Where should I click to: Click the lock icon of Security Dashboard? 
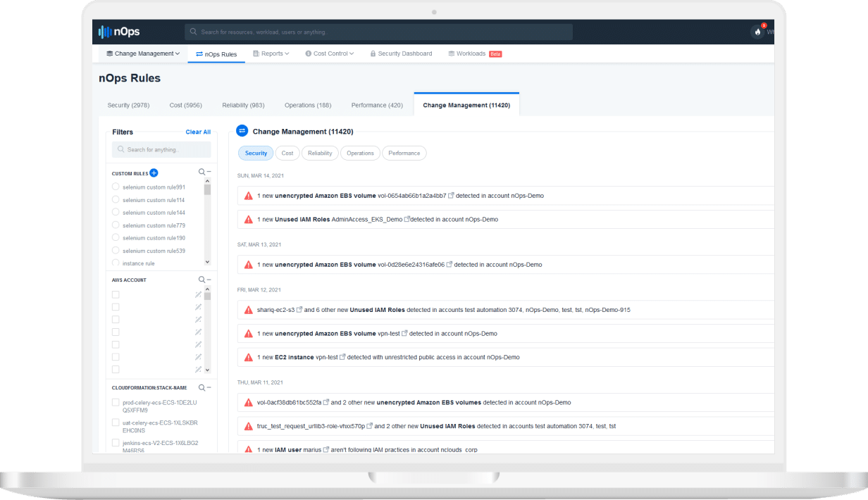click(373, 54)
